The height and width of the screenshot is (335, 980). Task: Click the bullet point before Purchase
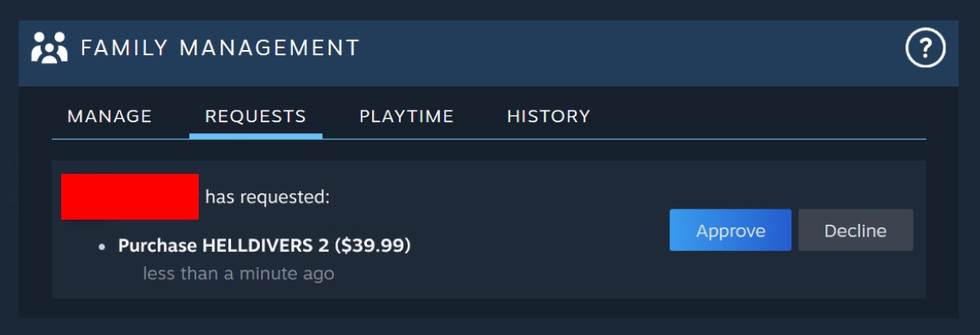pos(102,247)
